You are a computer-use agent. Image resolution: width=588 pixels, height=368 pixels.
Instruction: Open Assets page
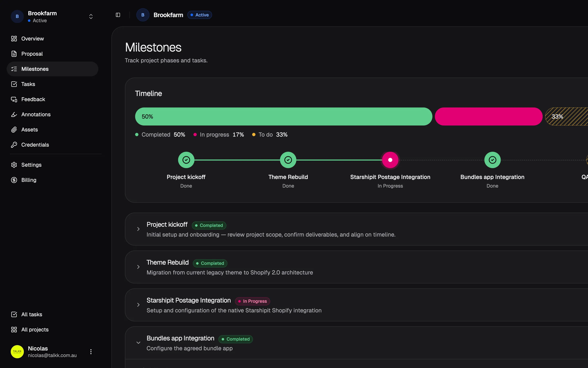pos(52,129)
